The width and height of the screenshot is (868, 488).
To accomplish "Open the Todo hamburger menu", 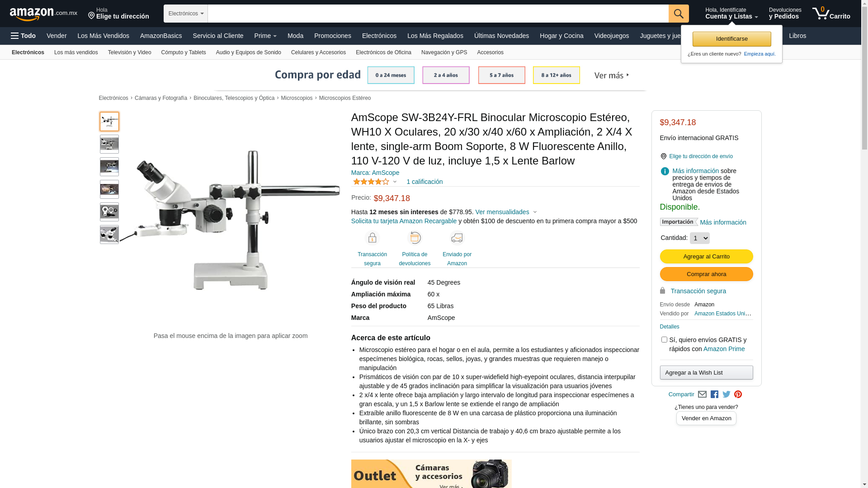I will [24, 36].
